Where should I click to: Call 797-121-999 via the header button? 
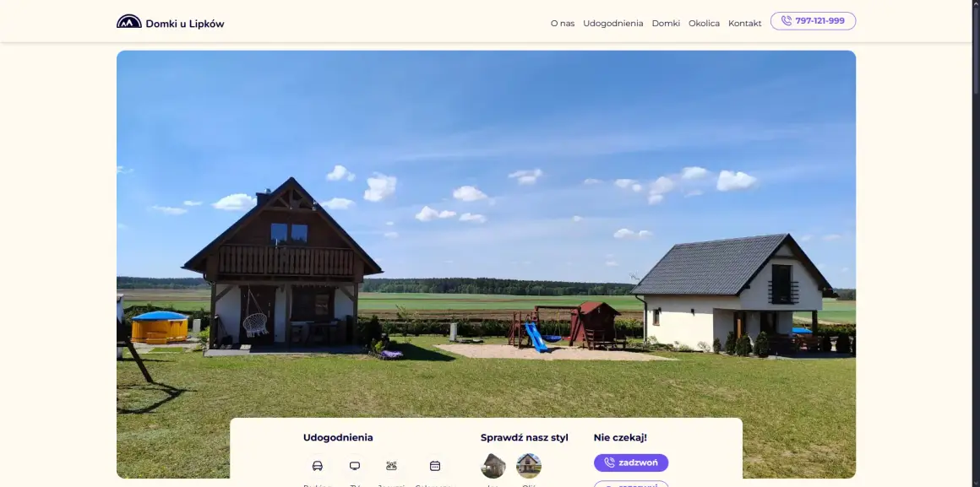(813, 20)
